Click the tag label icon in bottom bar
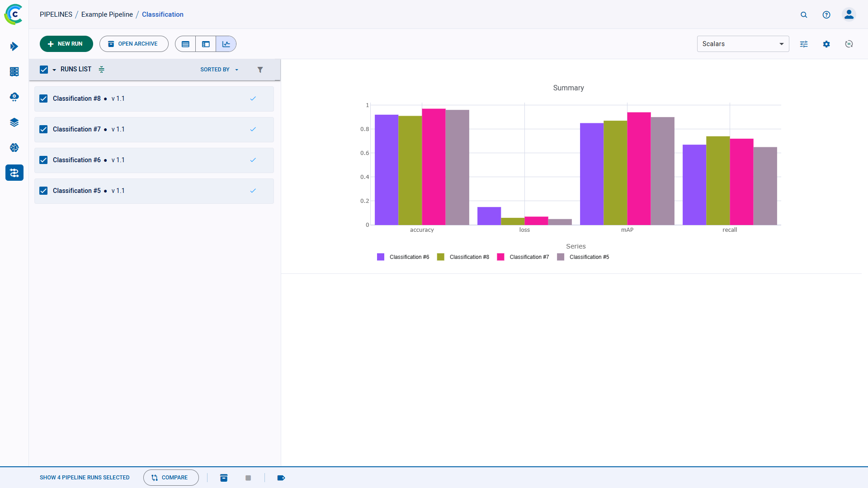Image resolution: width=868 pixels, height=488 pixels. coord(281,478)
